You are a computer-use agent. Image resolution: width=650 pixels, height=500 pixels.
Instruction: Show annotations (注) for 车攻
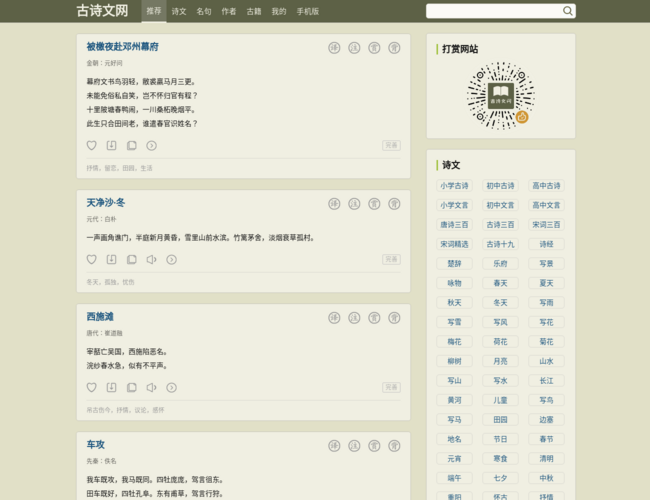[x=354, y=446]
